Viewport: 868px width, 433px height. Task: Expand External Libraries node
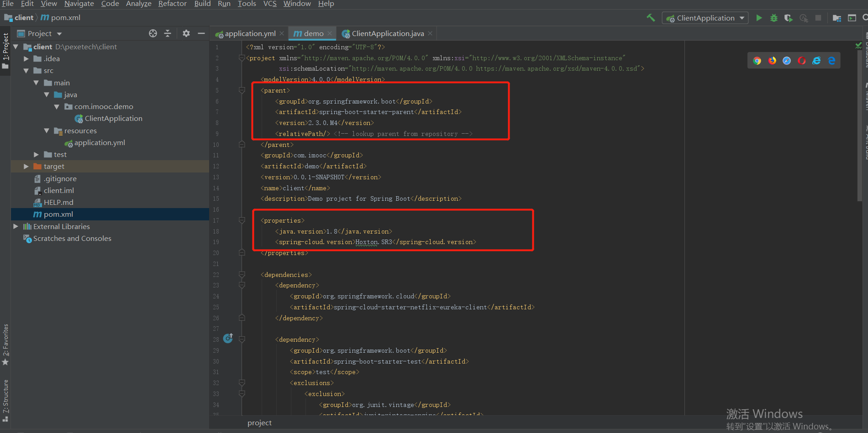[x=16, y=226]
